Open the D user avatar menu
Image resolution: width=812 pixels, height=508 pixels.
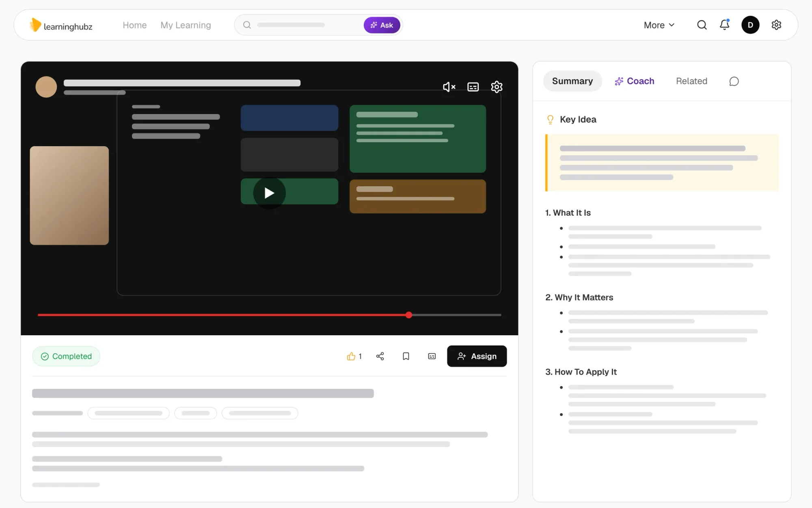[x=750, y=25]
